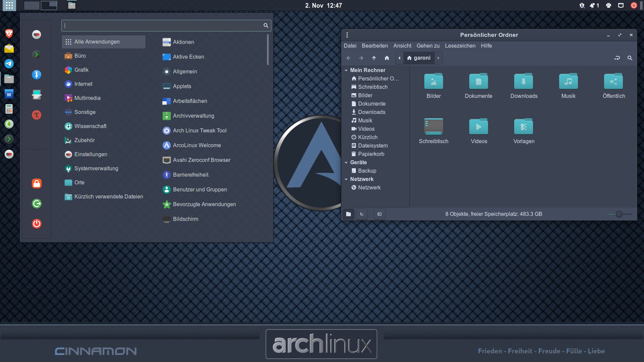Toggle the hide sidebar button in status bar
Screen dimensions: 644x362
click(379, 214)
